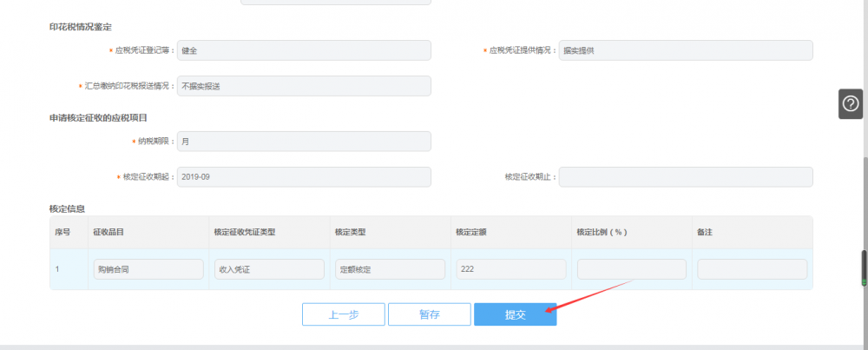Click the help question mark icon
Viewport: 868px width, 350px height.
click(x=851, y=103)
